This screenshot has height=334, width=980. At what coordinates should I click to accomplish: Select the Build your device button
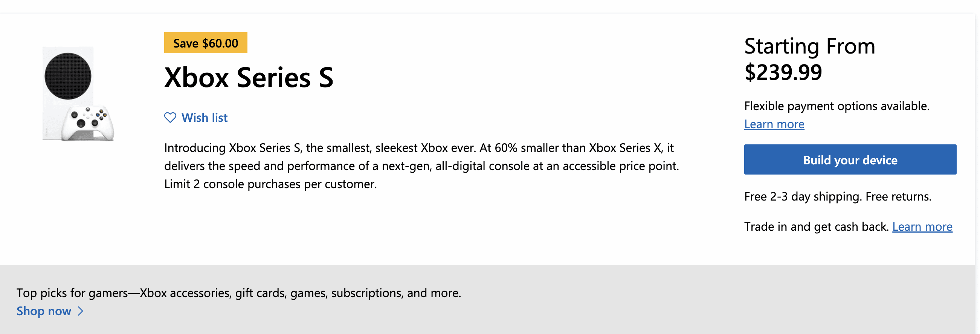pos(850,159)
